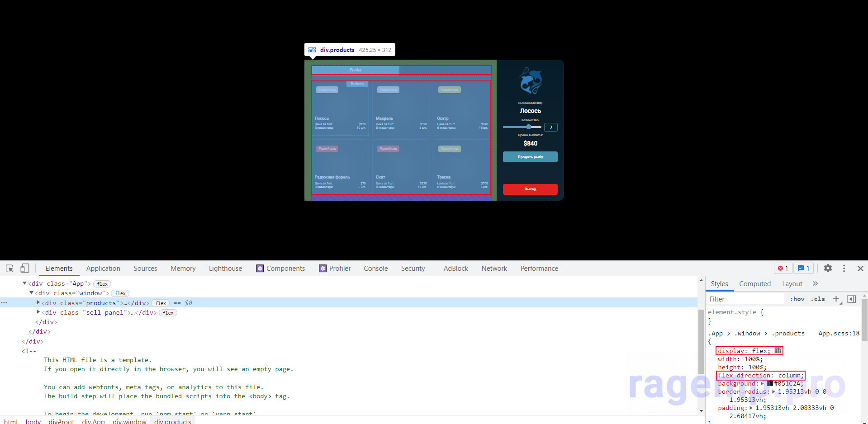
Task: Click the blue message count badge
Action: tap(804, 268)
